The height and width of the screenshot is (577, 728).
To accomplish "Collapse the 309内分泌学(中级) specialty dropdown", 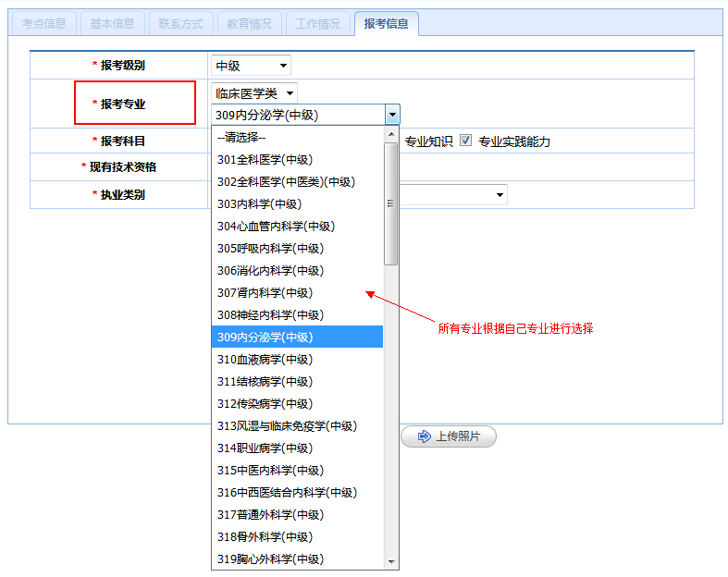I will click(393, 115).
